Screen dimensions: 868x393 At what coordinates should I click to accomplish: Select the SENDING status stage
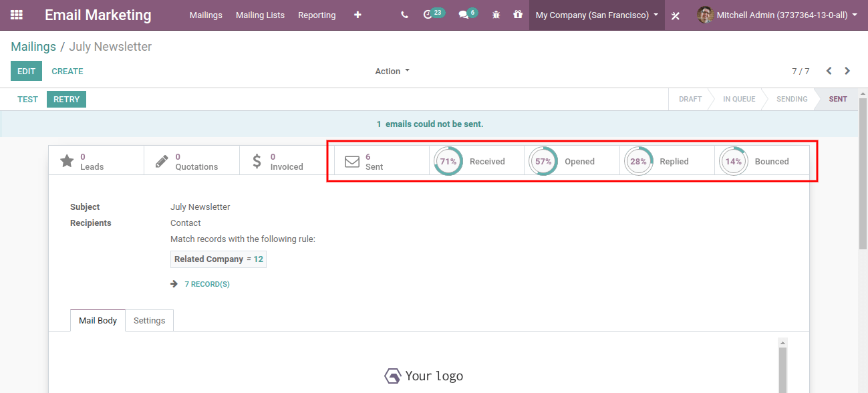point(792,99)
